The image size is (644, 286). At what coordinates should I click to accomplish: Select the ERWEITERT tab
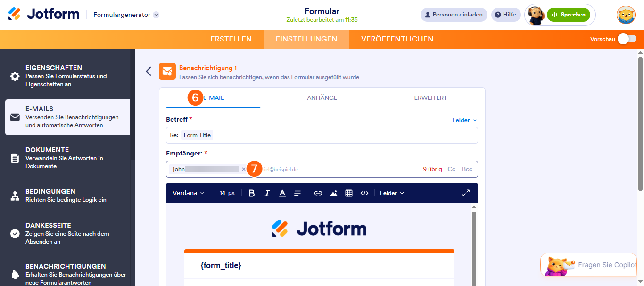[x=430, y=98]
